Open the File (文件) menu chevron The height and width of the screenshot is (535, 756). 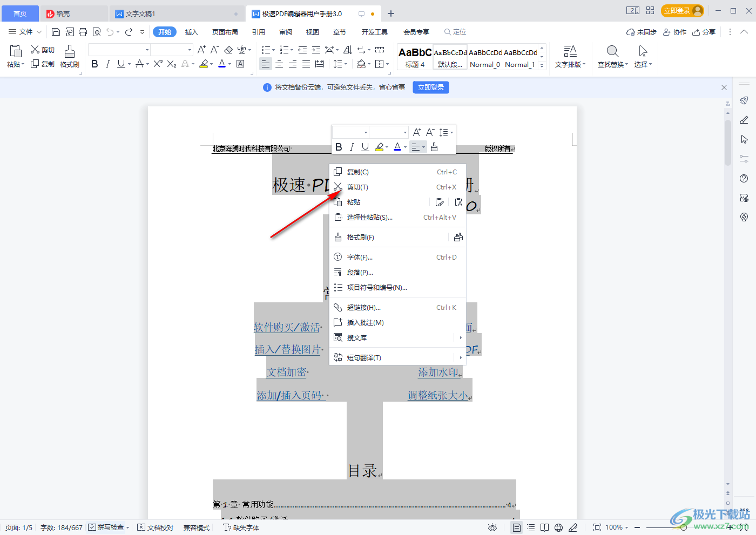(39, 32)
